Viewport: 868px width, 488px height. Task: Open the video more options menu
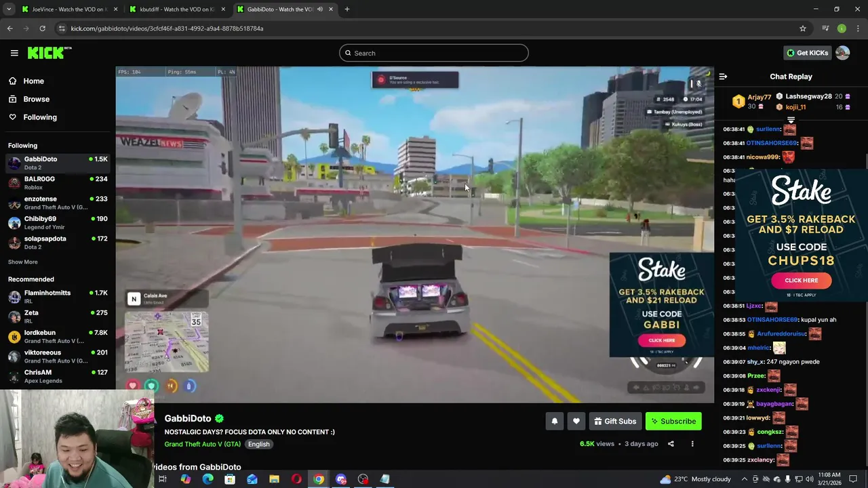pos(692,444)
